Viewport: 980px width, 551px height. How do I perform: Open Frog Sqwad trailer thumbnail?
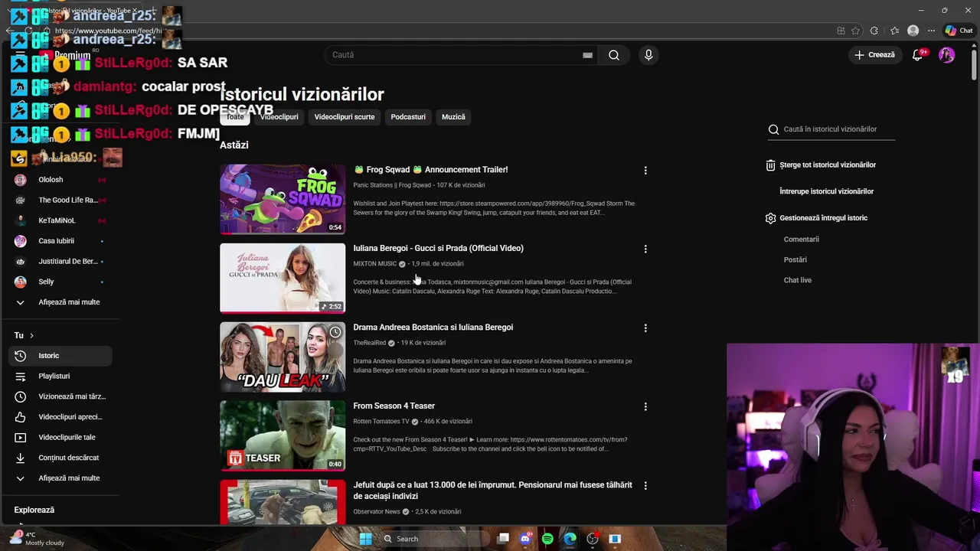[x=283, y=199]
